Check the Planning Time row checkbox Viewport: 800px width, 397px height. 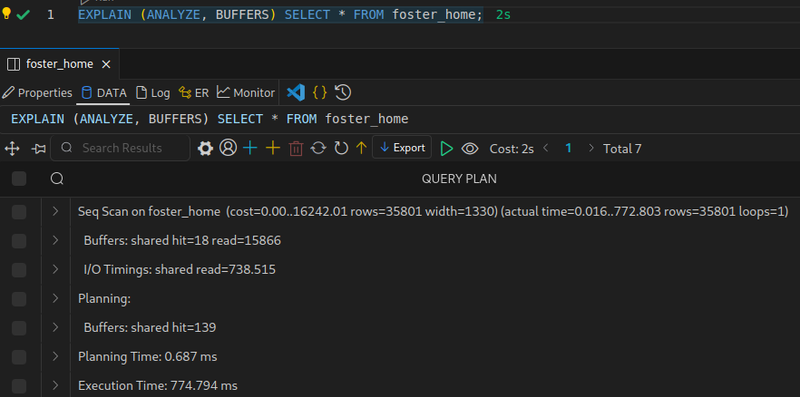19,356
